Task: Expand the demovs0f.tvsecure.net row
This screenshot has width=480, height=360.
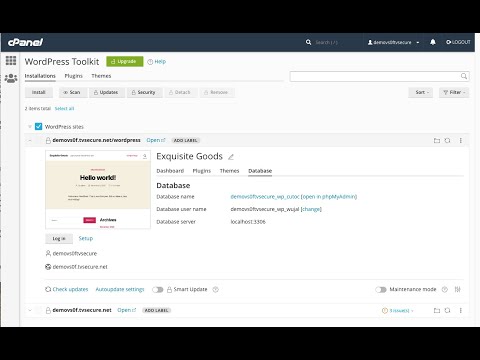Action: tap(30, 310)
